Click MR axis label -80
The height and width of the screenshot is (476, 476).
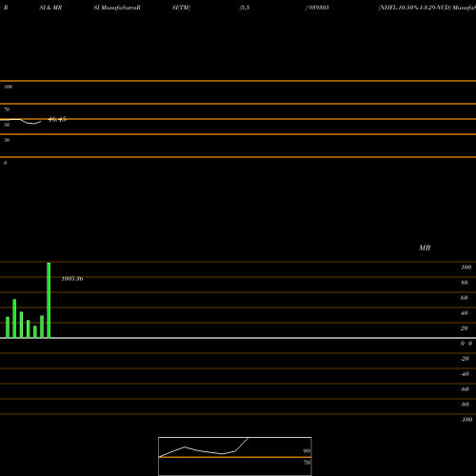(x=465, y=405)
